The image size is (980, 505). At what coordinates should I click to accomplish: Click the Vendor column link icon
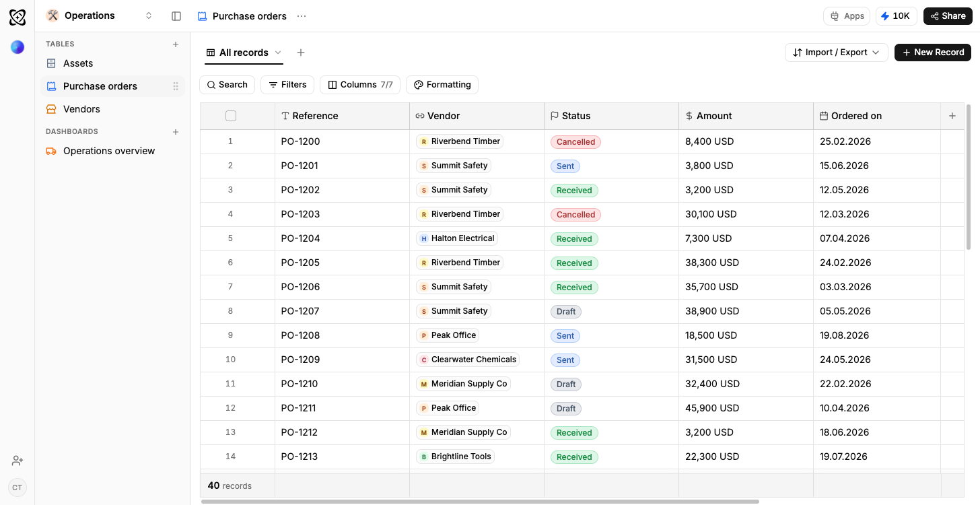pyautogui.click(x=420, y=116)
